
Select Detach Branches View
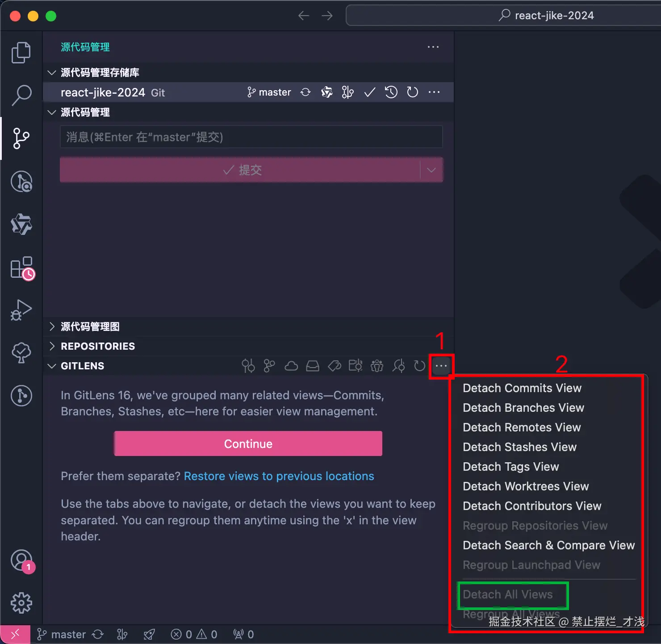point(523,408)
